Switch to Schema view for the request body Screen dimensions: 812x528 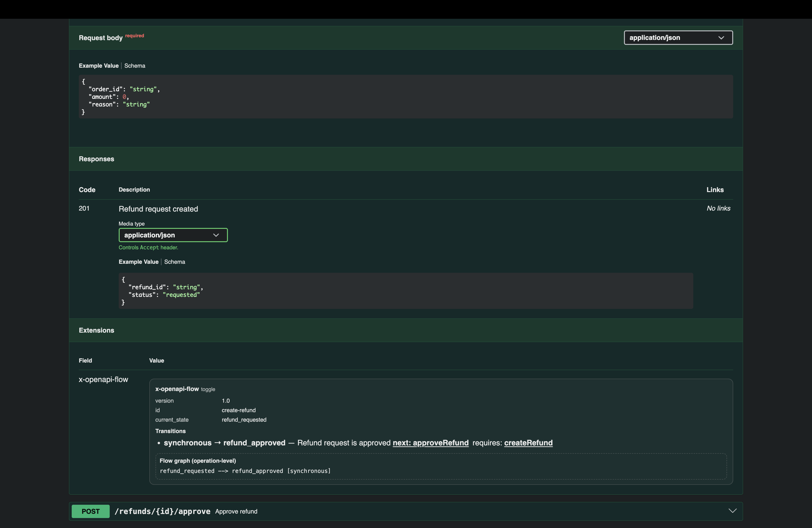point(134,66)
